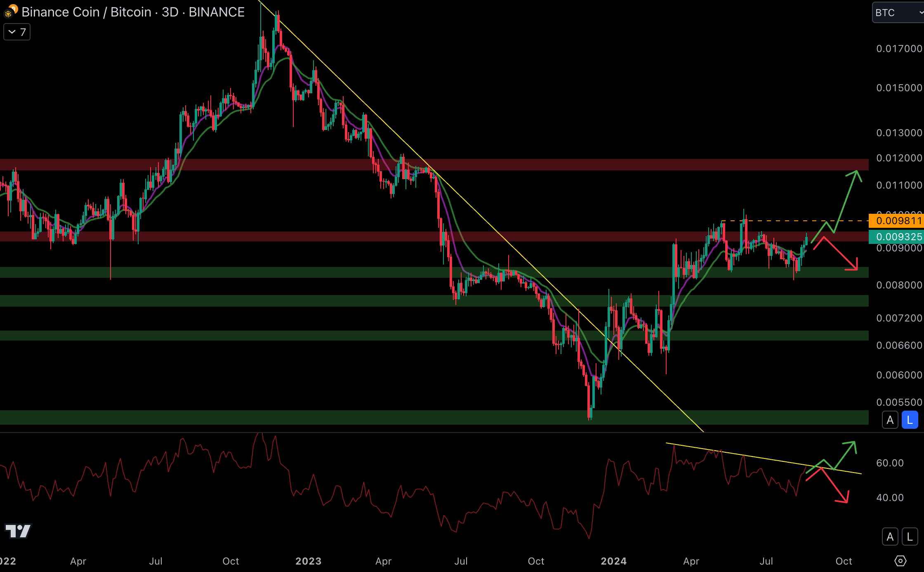Screen dimensions: 924x572
Task: Click the 2024 label on time axis
Action: (613, 561)
